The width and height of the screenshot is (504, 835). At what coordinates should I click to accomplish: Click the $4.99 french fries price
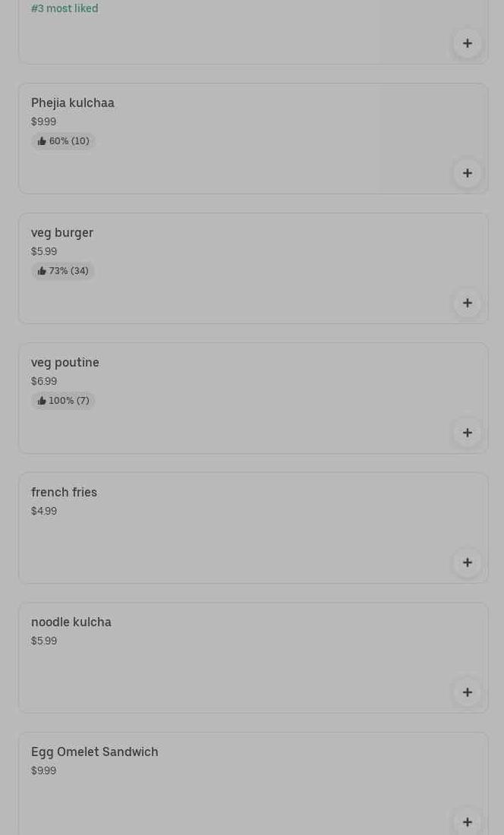pyautogui.click(x=44, y=512)
